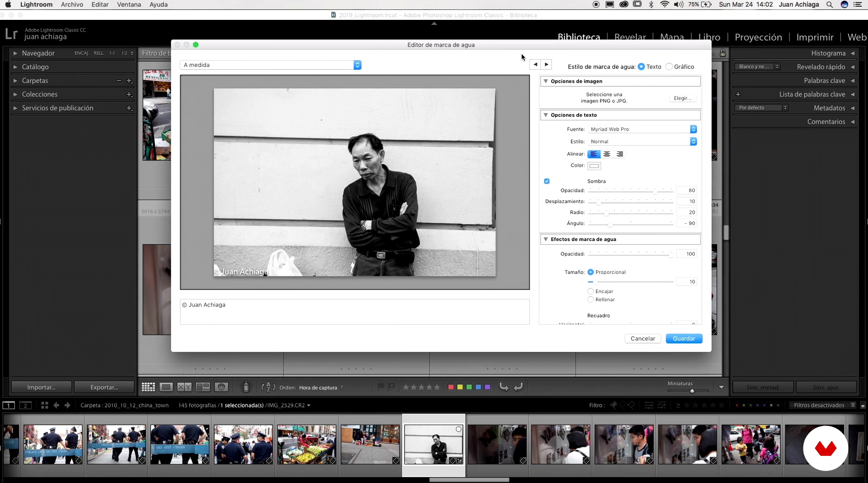
Task: Open Filtros desactivados dropdown
Action: click(x=823, y=405)
